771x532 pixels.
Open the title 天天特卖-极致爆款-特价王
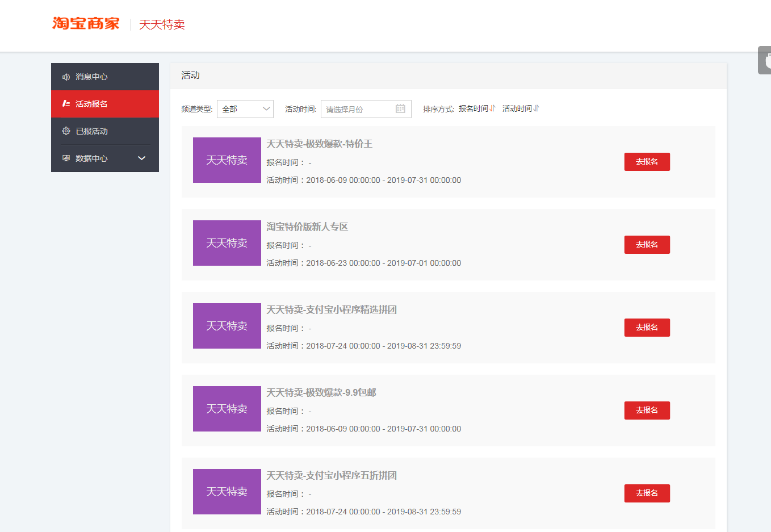[320, 144]
